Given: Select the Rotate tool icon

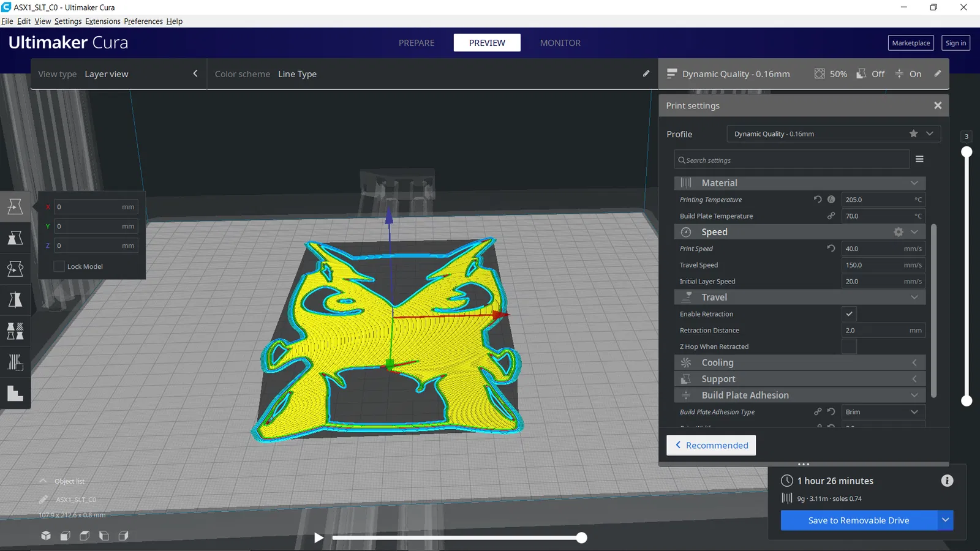Looking at the screenshot, I should tap(15, 269).
